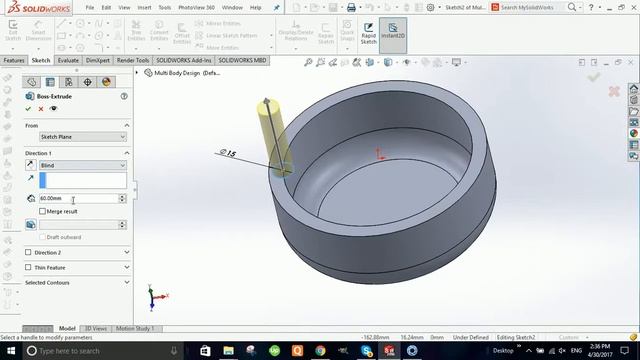
Task: Switch to the DimXpert tab
Action: [x=98, y=60]
